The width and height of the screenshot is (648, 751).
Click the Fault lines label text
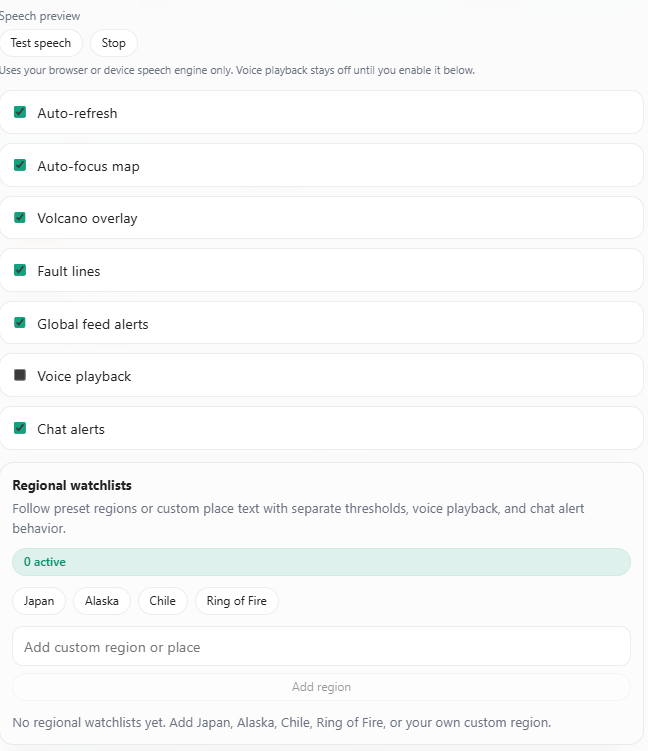69,272
